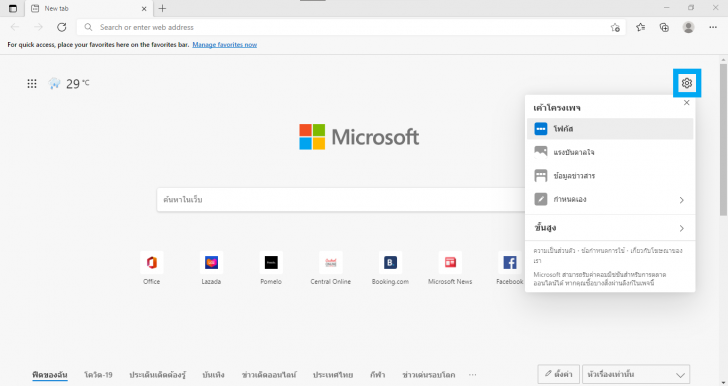The width and height of the screenshot is (728, 386).
Task: Open the Lazada quick link tile
Action: [211, 268]
